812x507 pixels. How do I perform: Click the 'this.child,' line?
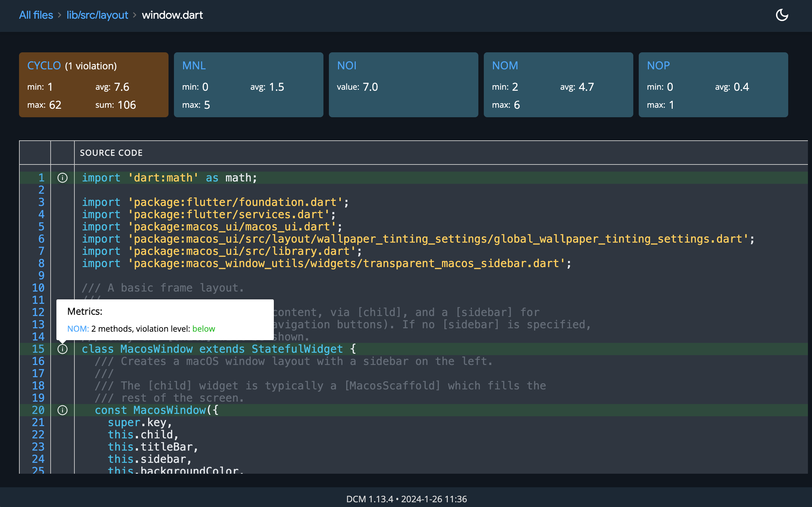pos(143,435)
